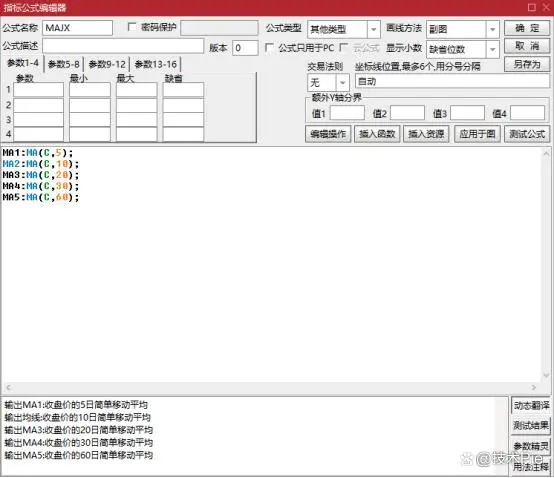Click the 插入资源 button
Screen dimensions: 554x478
point(426,134)
